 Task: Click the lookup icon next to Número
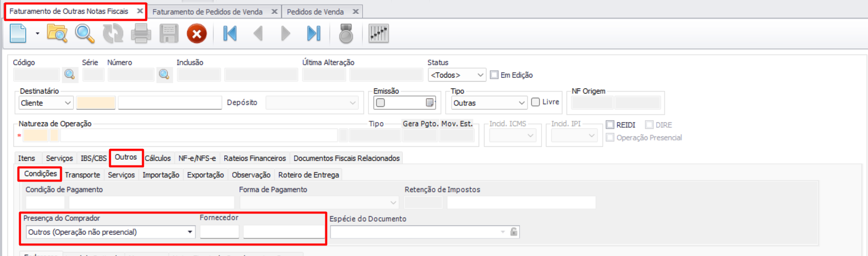click(165, 75)
